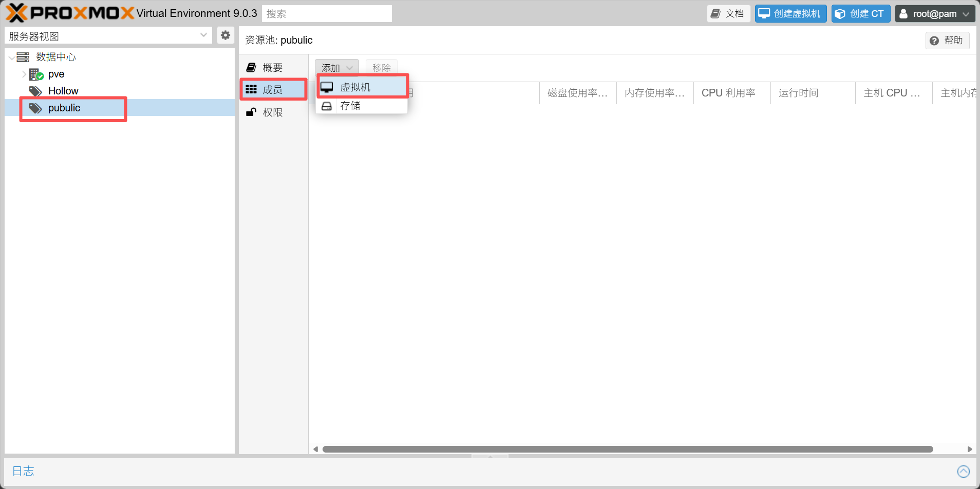Click the pubulic pool tag icon
Image resolution: width=980 pixels, height=489 pixels.
coord(35,108)
